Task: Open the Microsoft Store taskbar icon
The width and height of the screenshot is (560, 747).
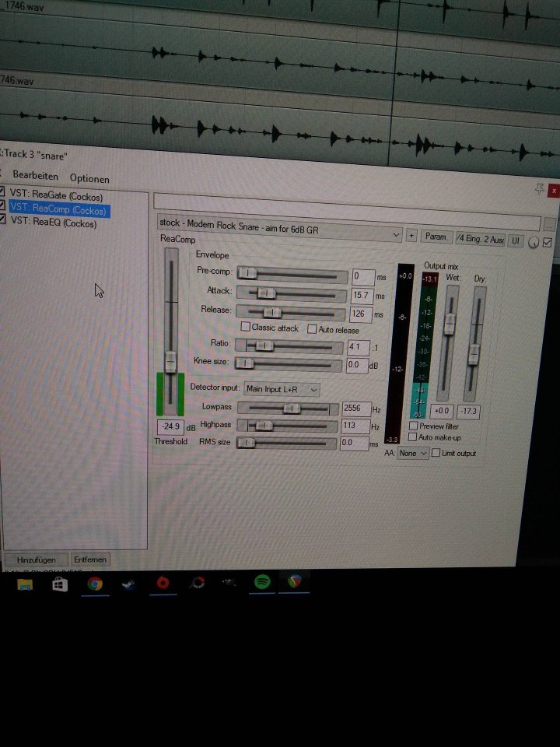Action: click(x=60, y=584)
